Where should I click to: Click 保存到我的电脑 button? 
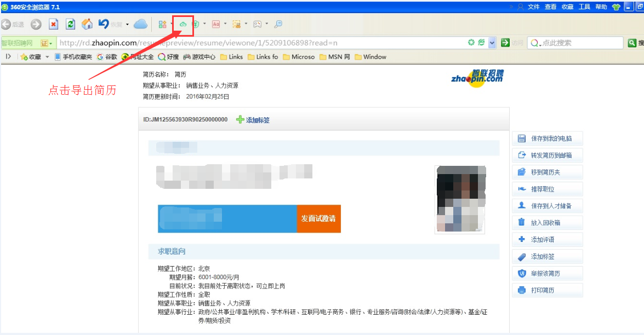[547, 138]
